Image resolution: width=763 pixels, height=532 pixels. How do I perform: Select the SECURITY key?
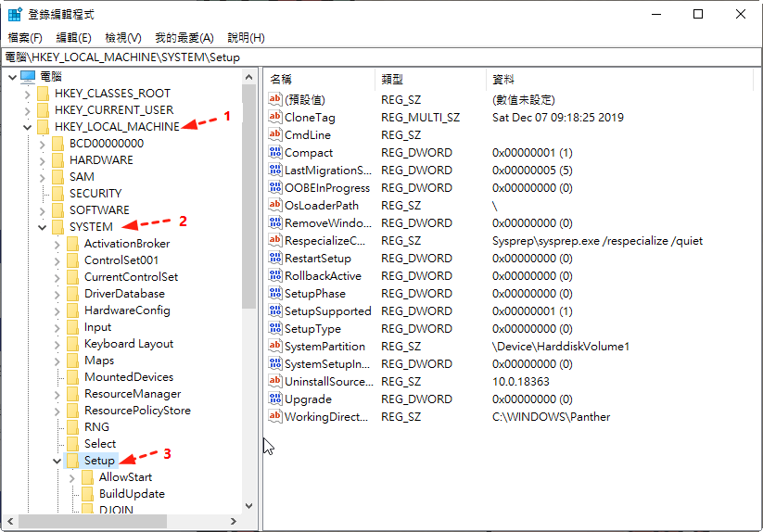pyautogui.click(x=95, y=194)
